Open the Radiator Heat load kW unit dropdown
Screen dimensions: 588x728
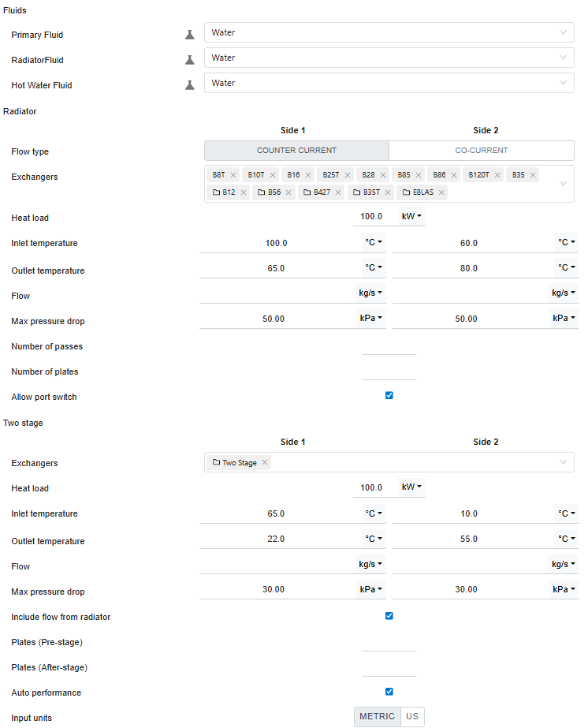click(x=411, y=216)
